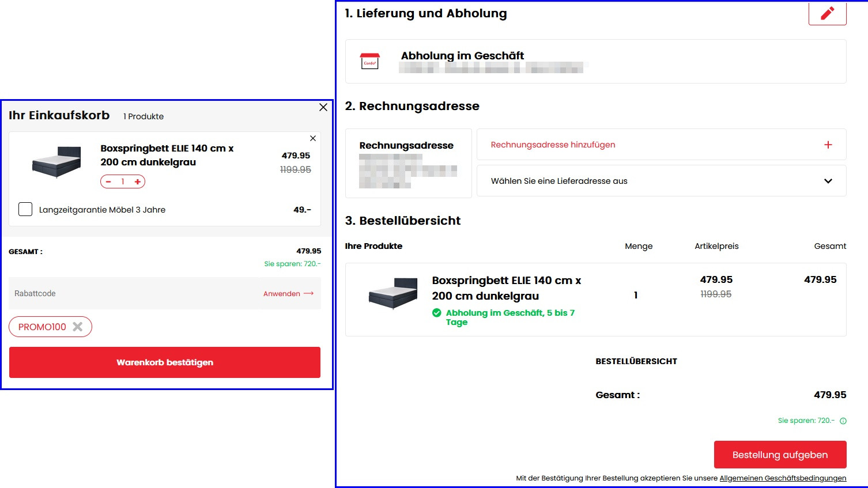This screenshot has height=488, width=868.
Task: Click the plus icon to add billing address
Action: click(x=828, y=145)
